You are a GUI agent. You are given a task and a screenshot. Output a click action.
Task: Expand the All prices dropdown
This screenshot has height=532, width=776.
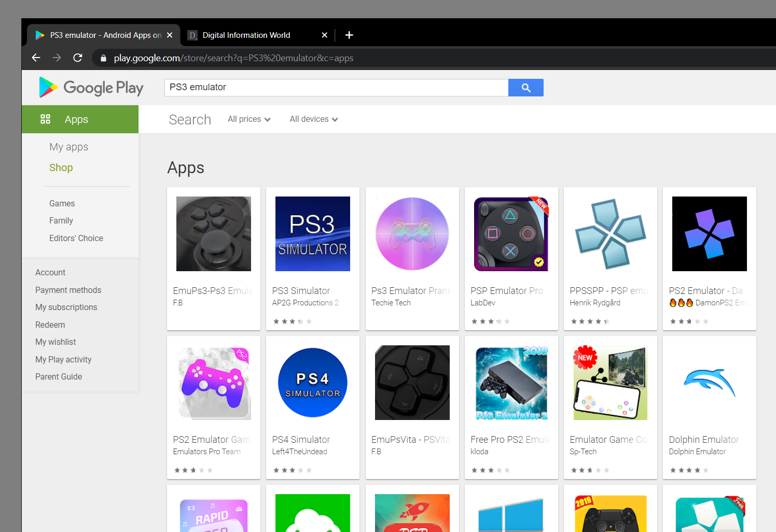[249, 119]
